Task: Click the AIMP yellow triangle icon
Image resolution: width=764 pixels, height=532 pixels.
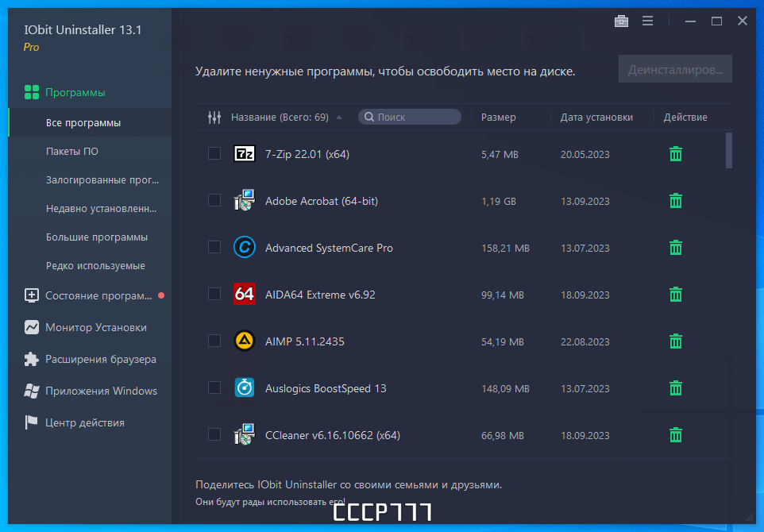Action: tap(244, 341)
